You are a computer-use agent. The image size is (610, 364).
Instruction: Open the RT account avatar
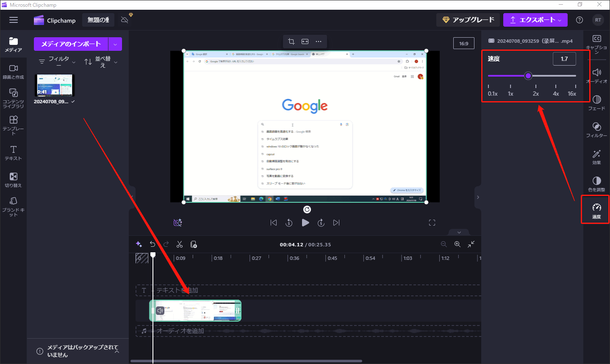pyautogui.click(x=598, y=20)
